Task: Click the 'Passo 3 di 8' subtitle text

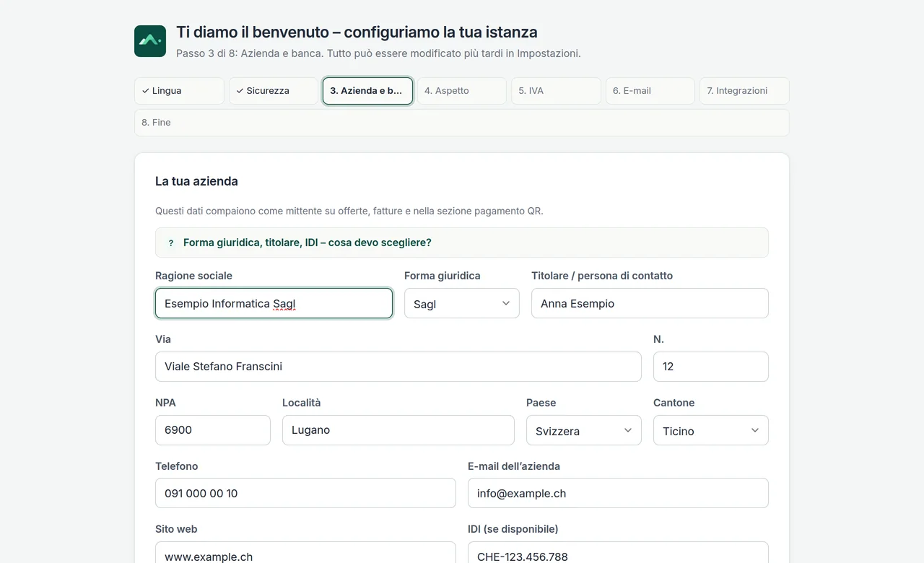Action: (378, 53)
